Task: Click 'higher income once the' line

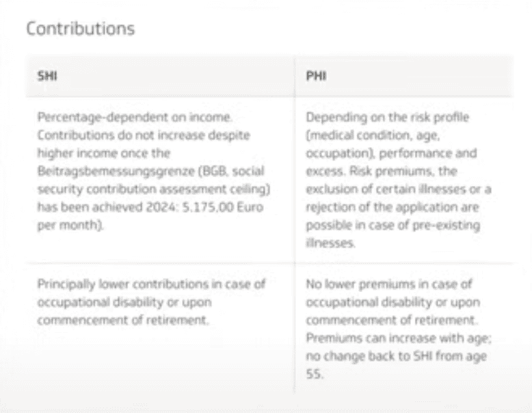Action: point(104,153)
